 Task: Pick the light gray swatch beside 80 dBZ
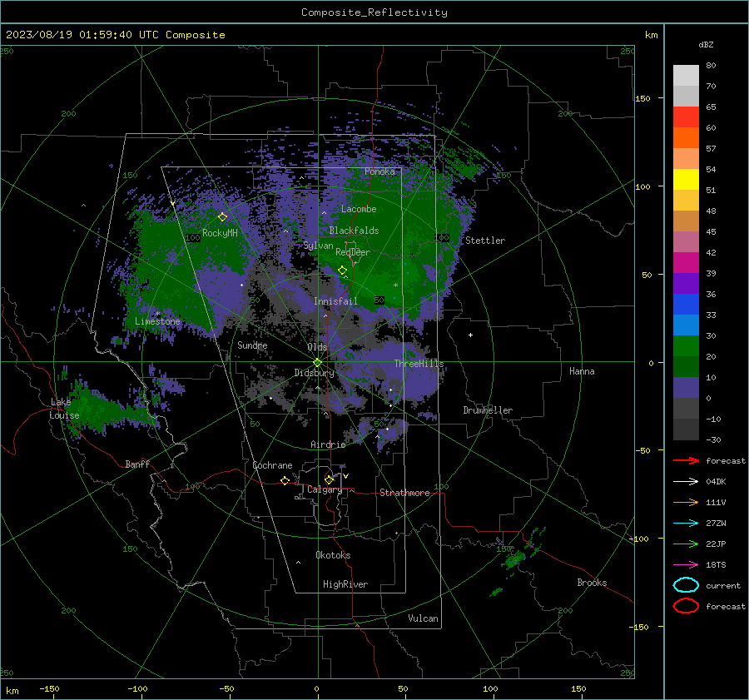[686, 76]
